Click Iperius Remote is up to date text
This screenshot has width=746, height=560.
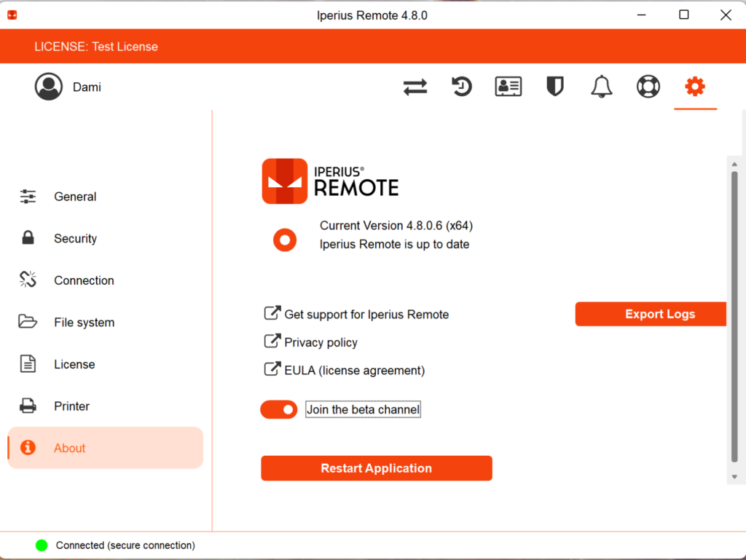pos(394,245)
